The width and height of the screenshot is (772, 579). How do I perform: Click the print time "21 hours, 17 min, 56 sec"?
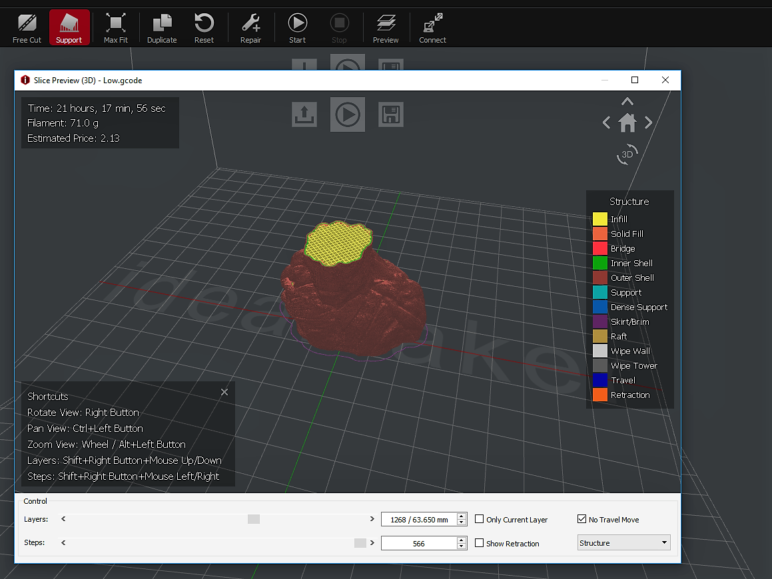(111, 108)
